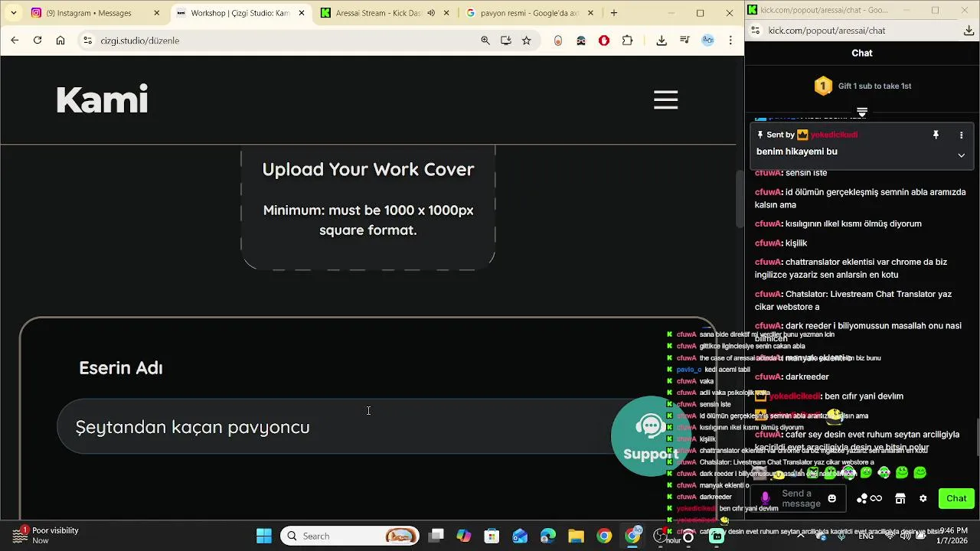This screenshot has height=551, width=980.
Task: Open the Microsoft Store taskbar icon
Action: tap(492, 536)
